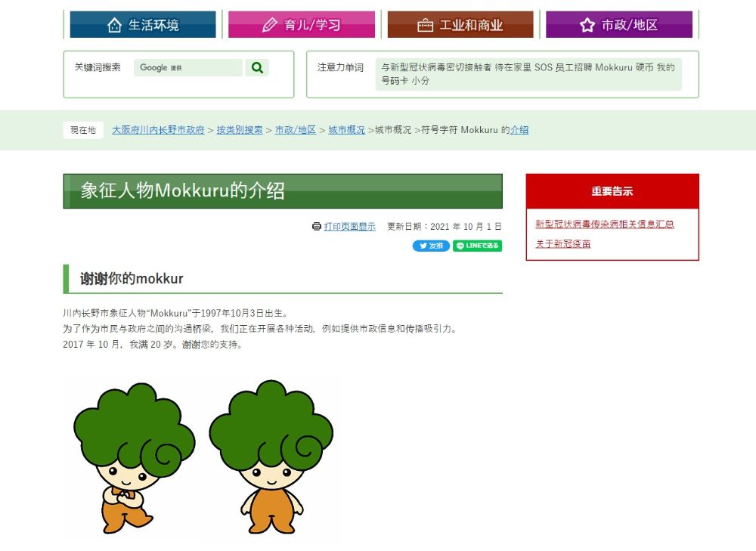Open the 市政/地区 navigation tab
This screenshot has height=551, width=756.
(619, 25)
